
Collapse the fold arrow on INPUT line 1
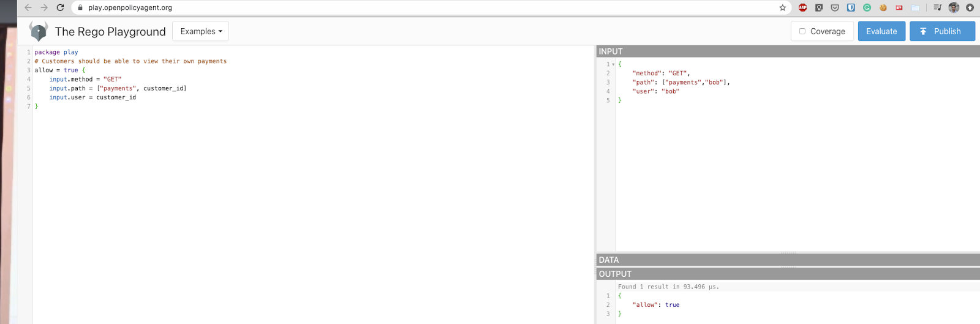613,64
